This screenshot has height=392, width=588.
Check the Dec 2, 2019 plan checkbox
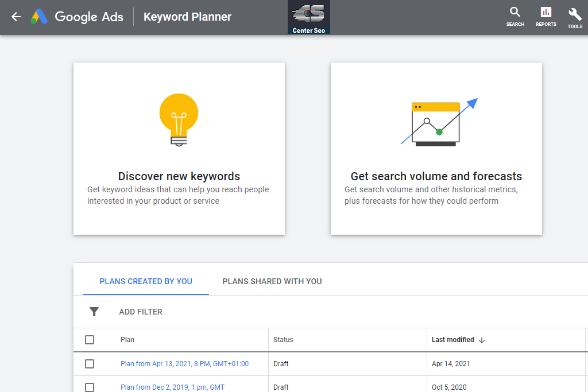click(90, 387)
